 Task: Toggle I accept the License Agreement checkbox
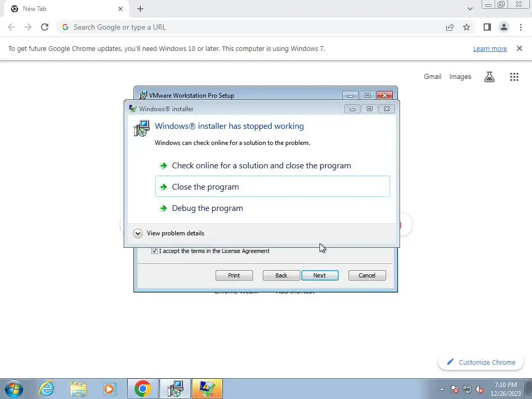pos(154,251)
